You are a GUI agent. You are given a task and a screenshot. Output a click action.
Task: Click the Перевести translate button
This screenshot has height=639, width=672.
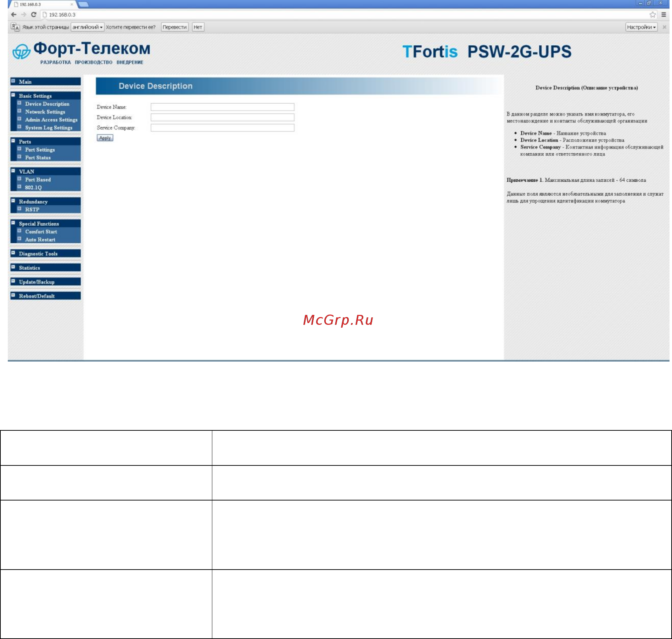click(x=174, y=27)
